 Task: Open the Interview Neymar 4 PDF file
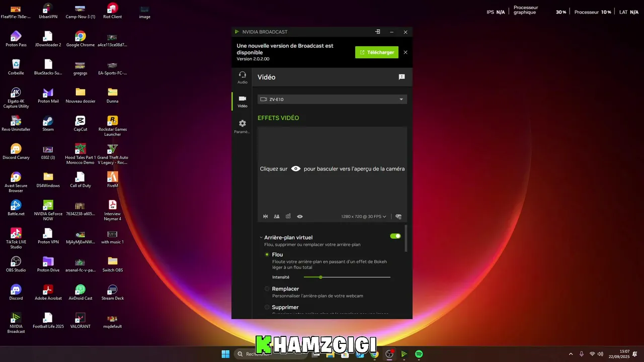pyautogui.click(x=113, y=211)
